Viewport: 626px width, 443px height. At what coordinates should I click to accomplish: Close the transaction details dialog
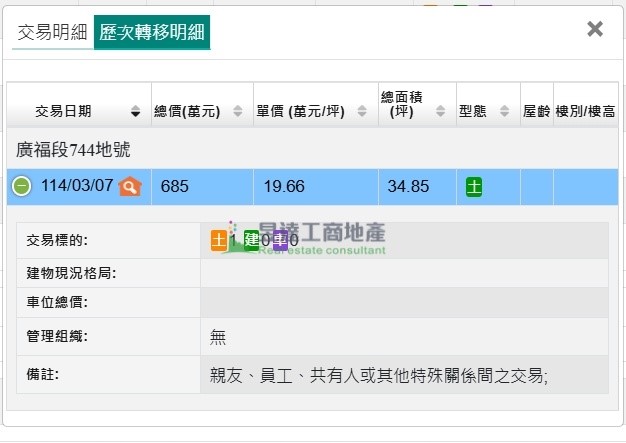click(x=595, y=29)
